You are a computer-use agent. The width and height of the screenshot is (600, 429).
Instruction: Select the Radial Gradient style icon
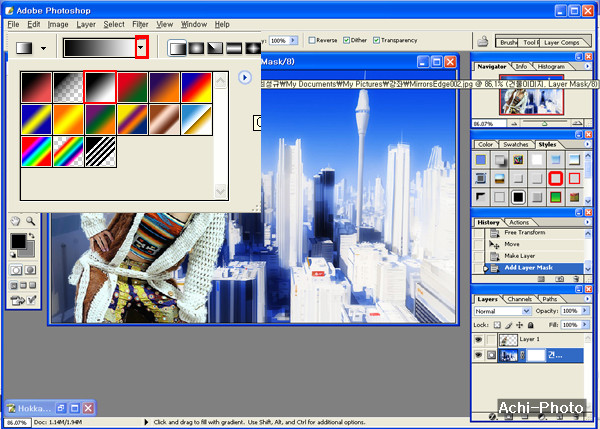tap(195, 47)
